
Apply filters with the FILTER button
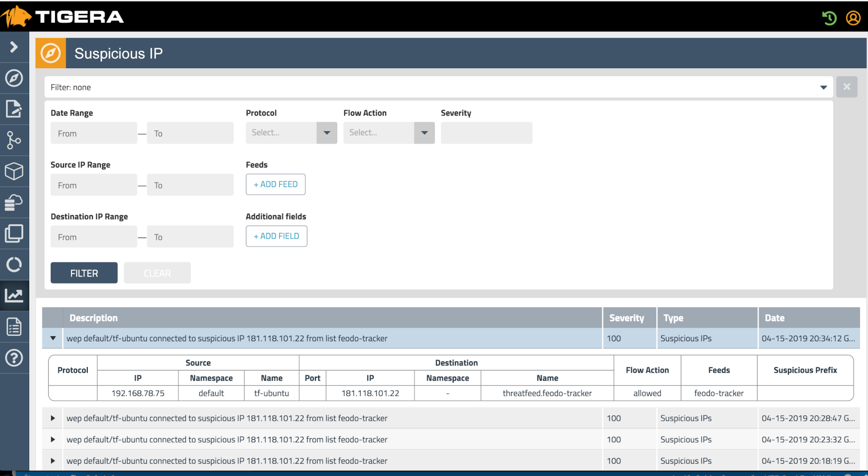[84, 273]
